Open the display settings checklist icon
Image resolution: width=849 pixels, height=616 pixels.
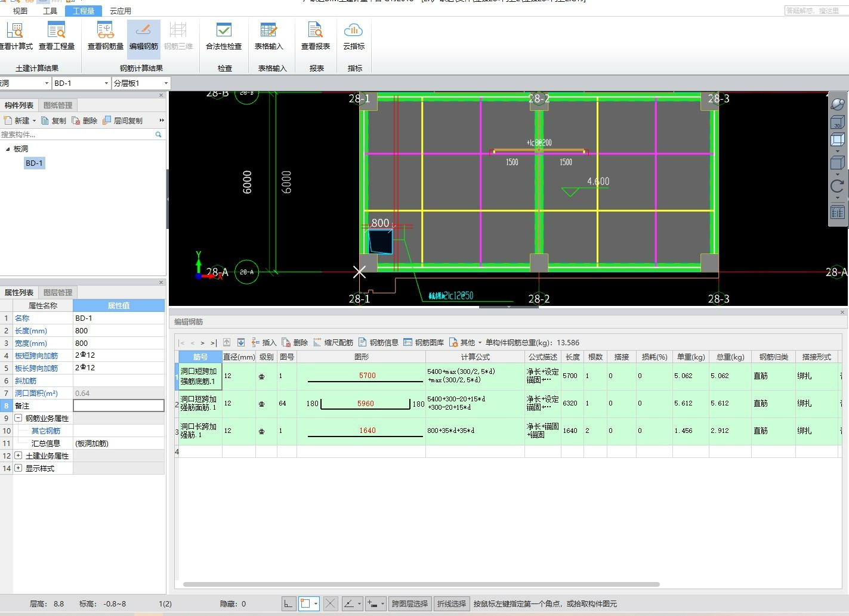[838, 212]
